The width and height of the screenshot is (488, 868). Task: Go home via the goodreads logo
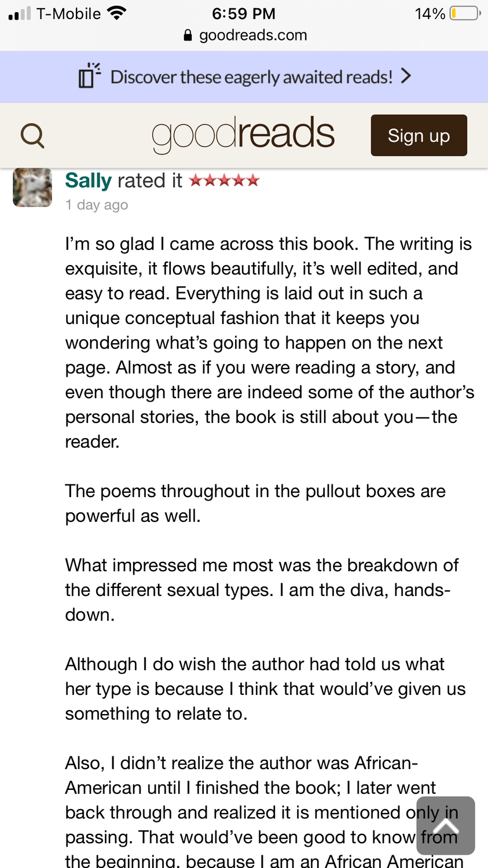(x=243, y=134)
